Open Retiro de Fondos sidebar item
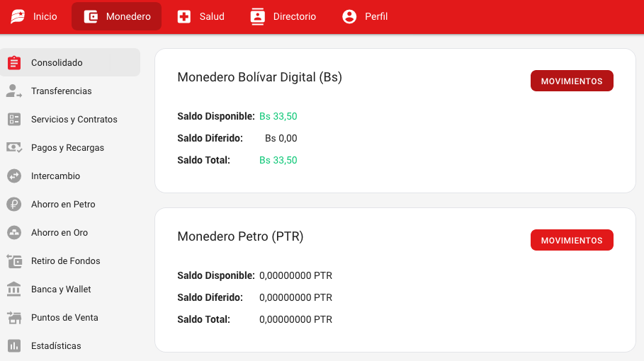The height and width of the screenshot is (361, 644). click(x=65, y=261)
